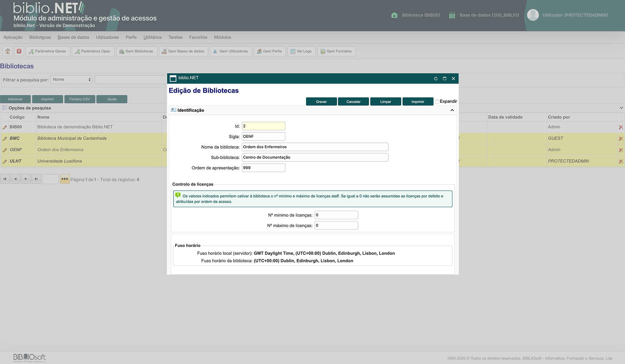Click edit pencil icon for BMC row
Screen dimensions: 625x364
tap(5, 139)
